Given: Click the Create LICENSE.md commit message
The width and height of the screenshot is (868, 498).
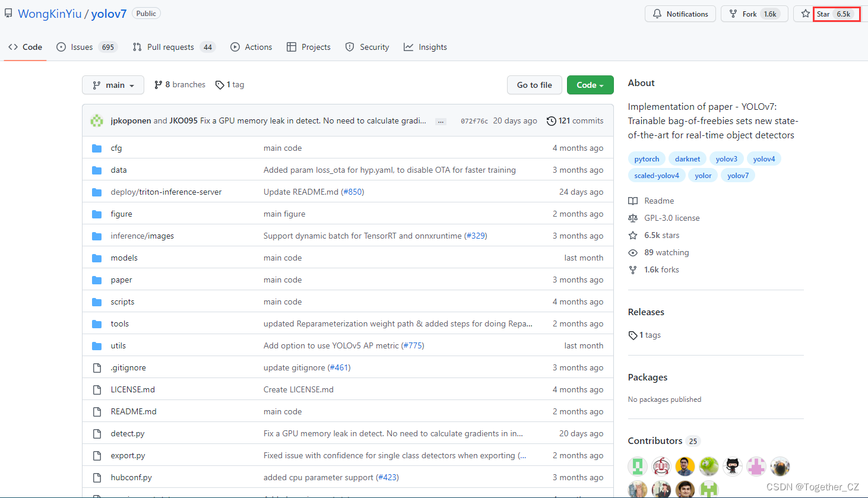Looking at the screenshot, I should pos(299,389).
